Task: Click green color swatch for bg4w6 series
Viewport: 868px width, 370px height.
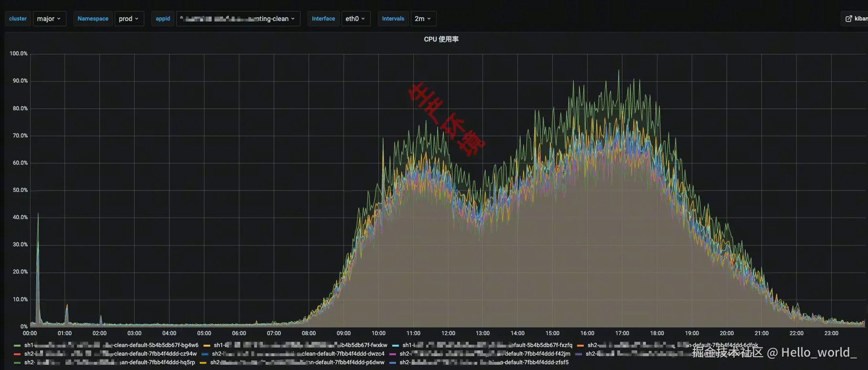Action: pos(17,345)
